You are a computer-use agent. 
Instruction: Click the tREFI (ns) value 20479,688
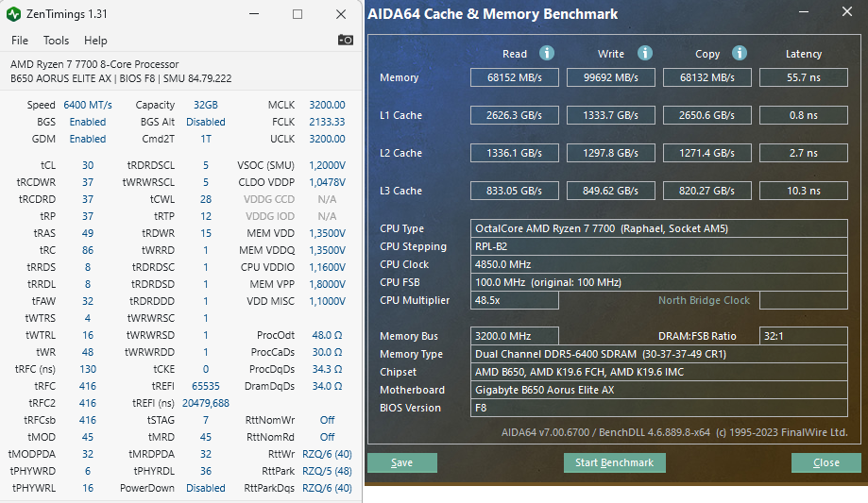click(x=205, y=403)
